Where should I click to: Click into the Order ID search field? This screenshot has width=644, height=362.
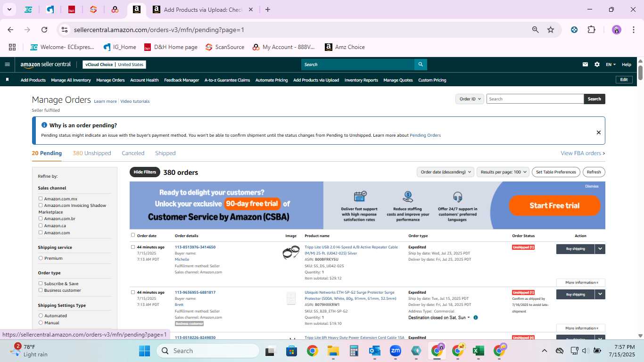[535, 99]
